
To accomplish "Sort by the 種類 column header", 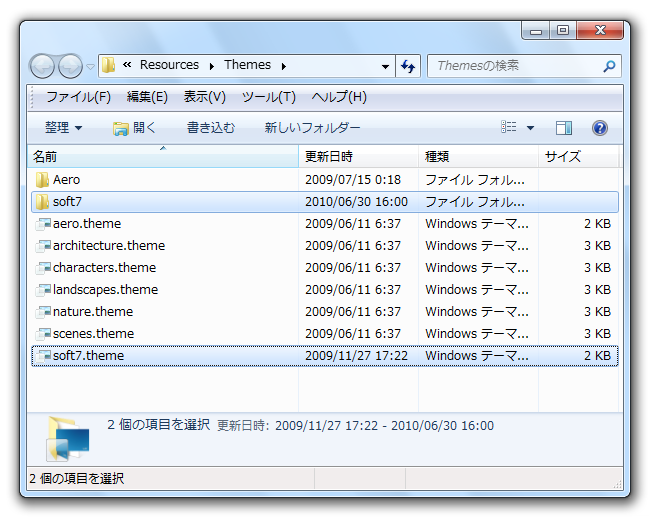I will (478, 157).
